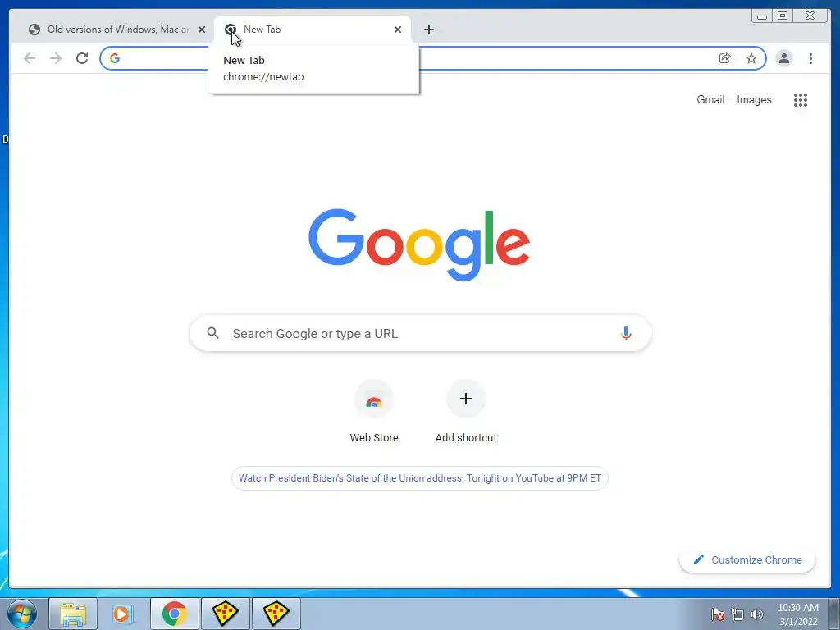Open Windows Explorer from taskbar

[x=73, y=614]
